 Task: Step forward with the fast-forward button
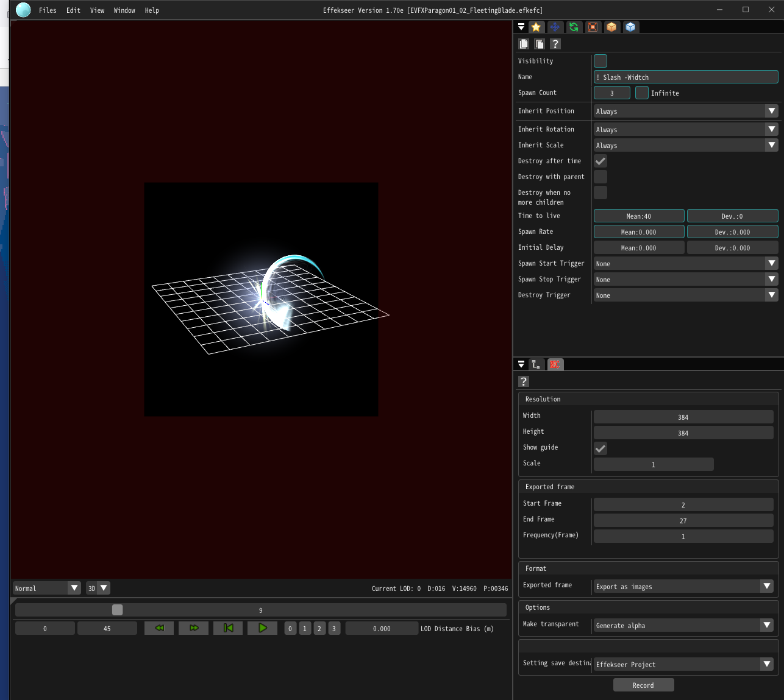pyautogui.click(x=194, y=628)
